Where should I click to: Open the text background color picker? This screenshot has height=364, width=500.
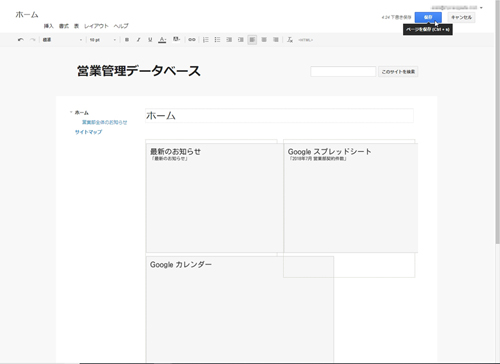pyautogui.click(x=176, y=40)
